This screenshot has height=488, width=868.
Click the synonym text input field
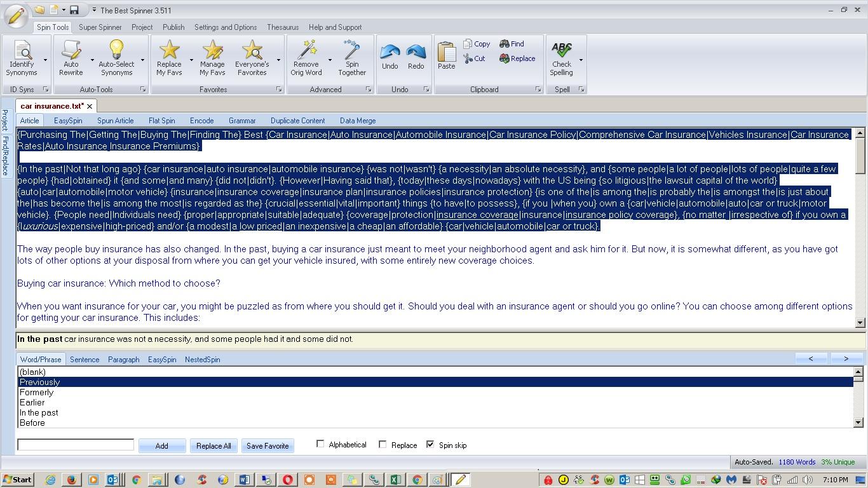(x=76, y=445)
